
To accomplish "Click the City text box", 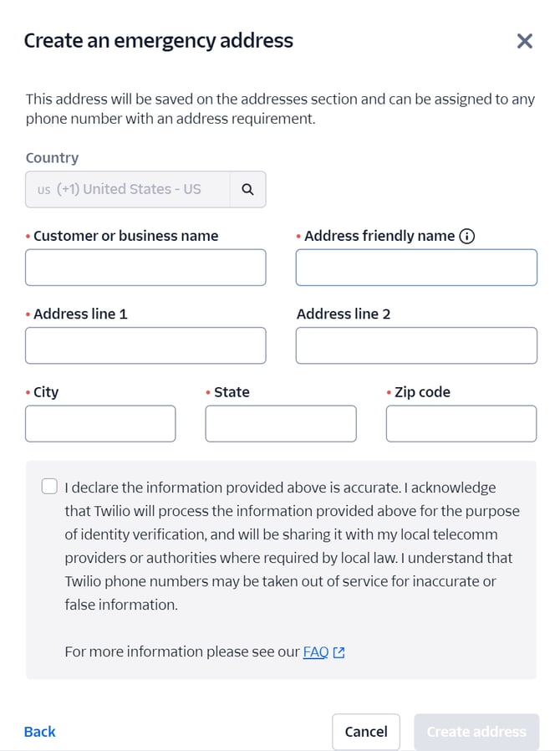I will (100, 423).
